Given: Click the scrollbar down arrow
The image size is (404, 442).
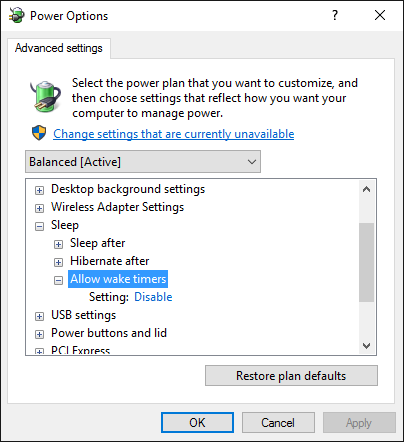Looking at the screenshot, I should coord(366,345).
